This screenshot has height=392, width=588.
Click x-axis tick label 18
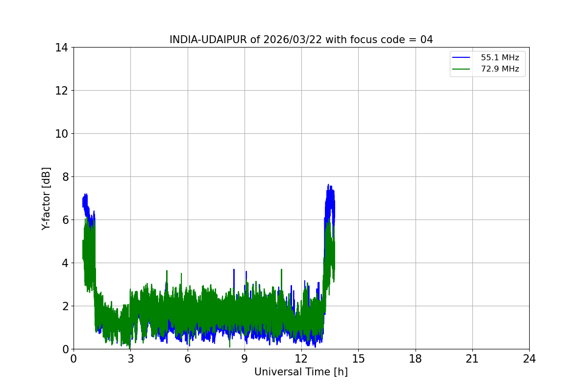(416, 359)
